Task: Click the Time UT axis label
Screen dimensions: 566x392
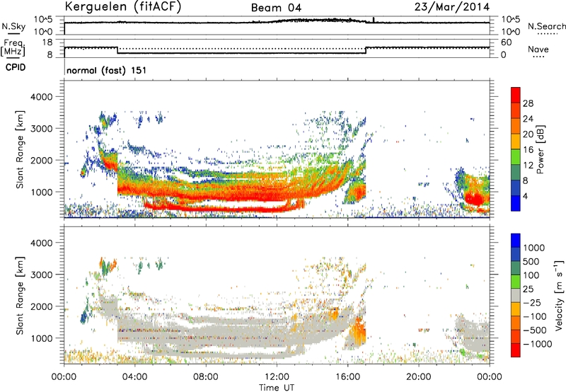Action: [277, 388]
